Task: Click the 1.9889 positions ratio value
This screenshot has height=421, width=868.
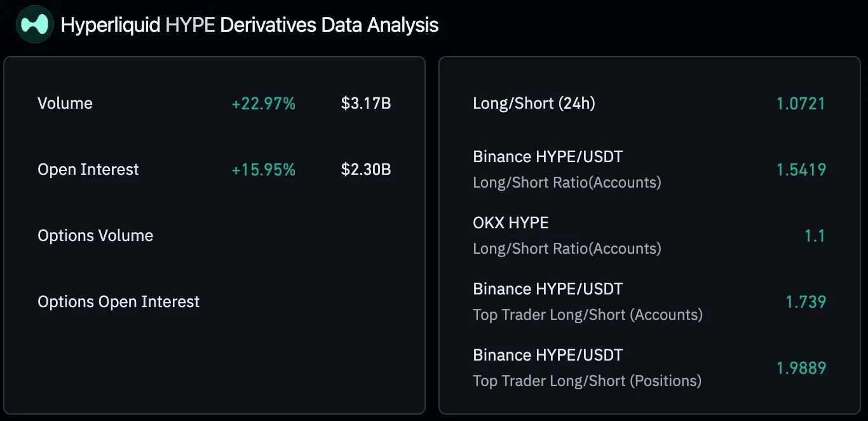Action: click(x=801, y=368)
